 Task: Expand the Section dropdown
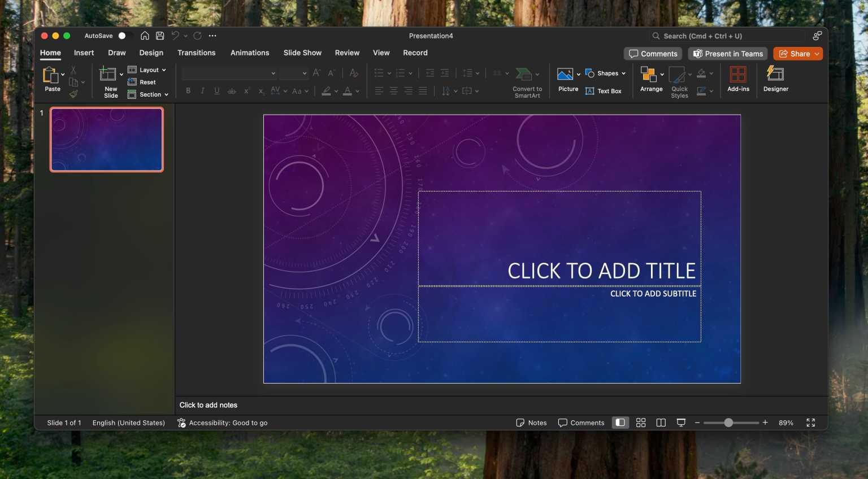[x=148, y=94]
